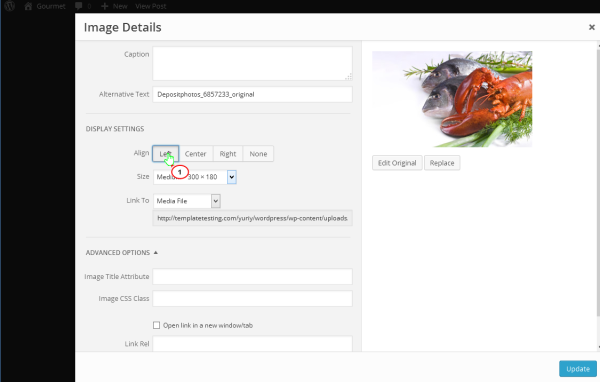Viewport: 600px width, 382px height.
Task: Open the View Post link
Action: pyautogui.click(x=151, y=6)
